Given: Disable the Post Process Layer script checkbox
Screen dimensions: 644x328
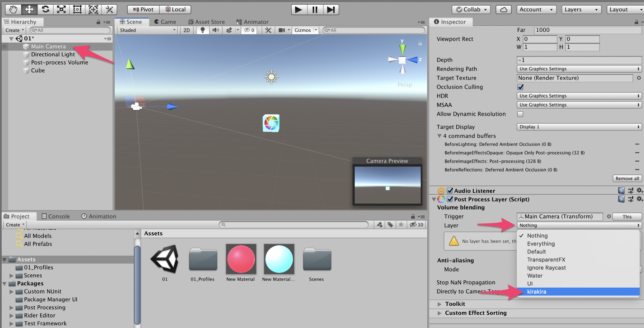Looking at the screenshot, I should (x=450, y=199).
